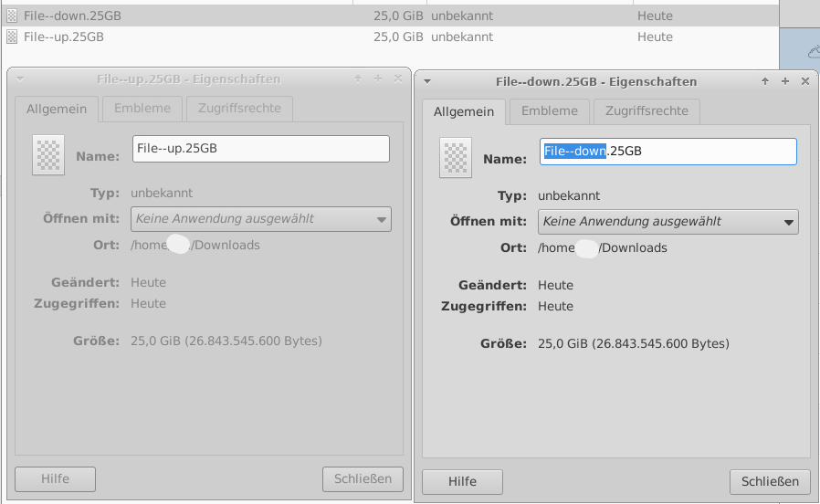
Task: Click 'Heute' date cell in File--up.25GB row
Action: coord(655,37)
